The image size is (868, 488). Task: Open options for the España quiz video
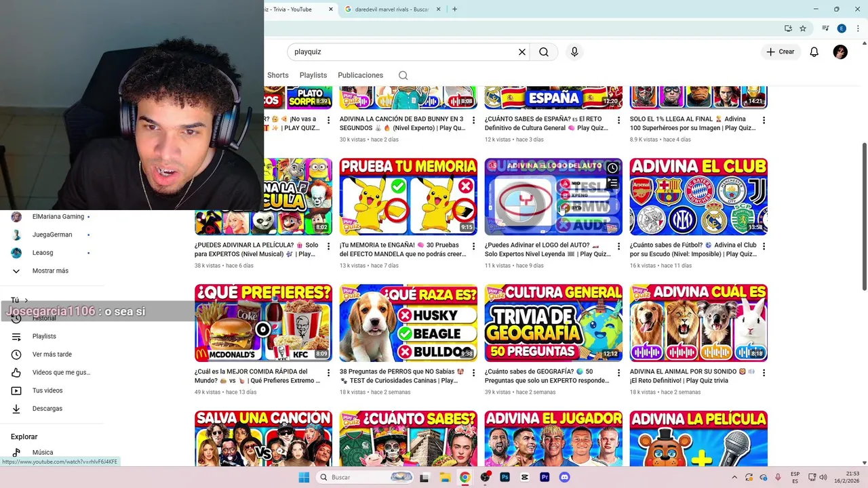point(618,120)
